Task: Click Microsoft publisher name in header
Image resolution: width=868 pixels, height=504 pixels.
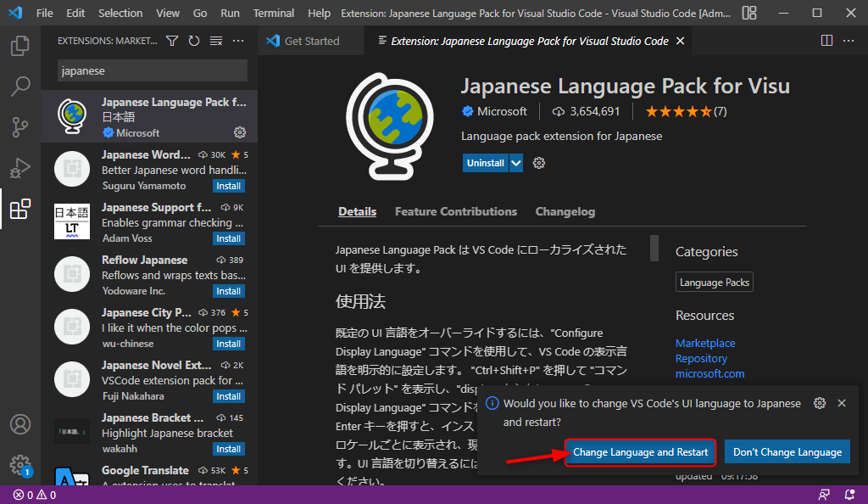Action: click(502, 111)
